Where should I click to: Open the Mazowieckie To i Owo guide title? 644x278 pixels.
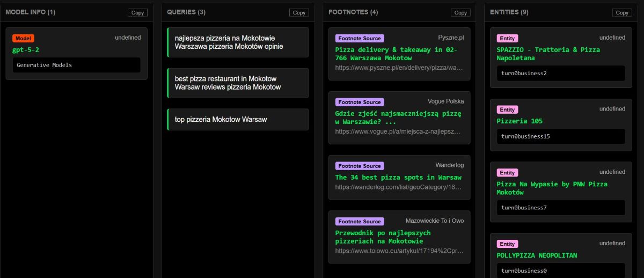(x=383, y=237)
